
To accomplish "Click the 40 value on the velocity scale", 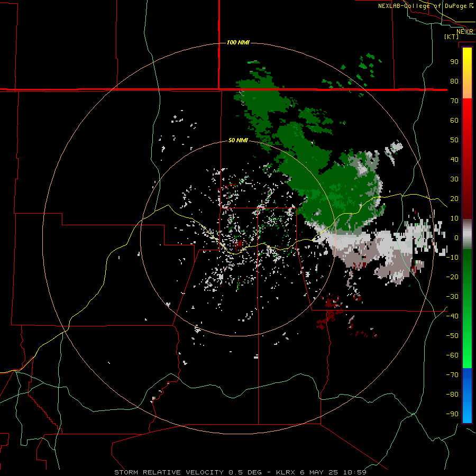I will pyautogui.click(x=454, y=160).
